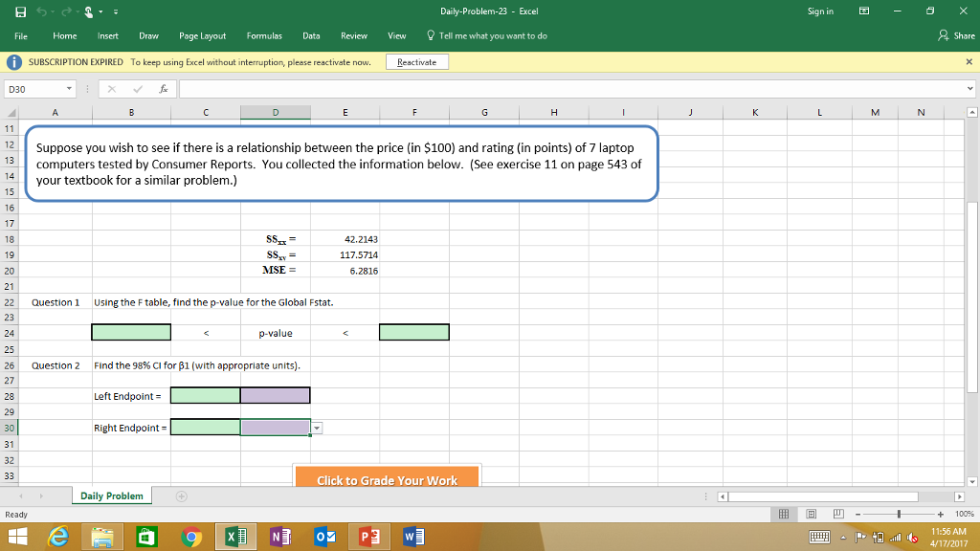
Task: Click the zoom slider handle
Action: [898, 515]
